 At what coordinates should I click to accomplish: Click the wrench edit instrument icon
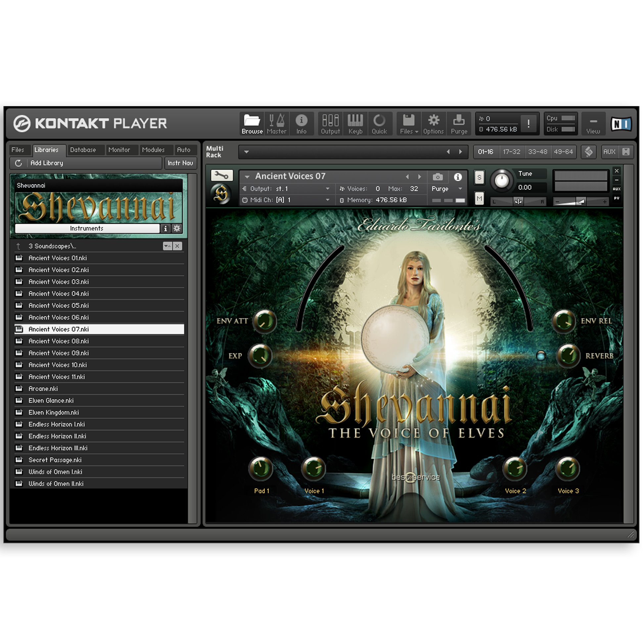click(x=222, y=175)
